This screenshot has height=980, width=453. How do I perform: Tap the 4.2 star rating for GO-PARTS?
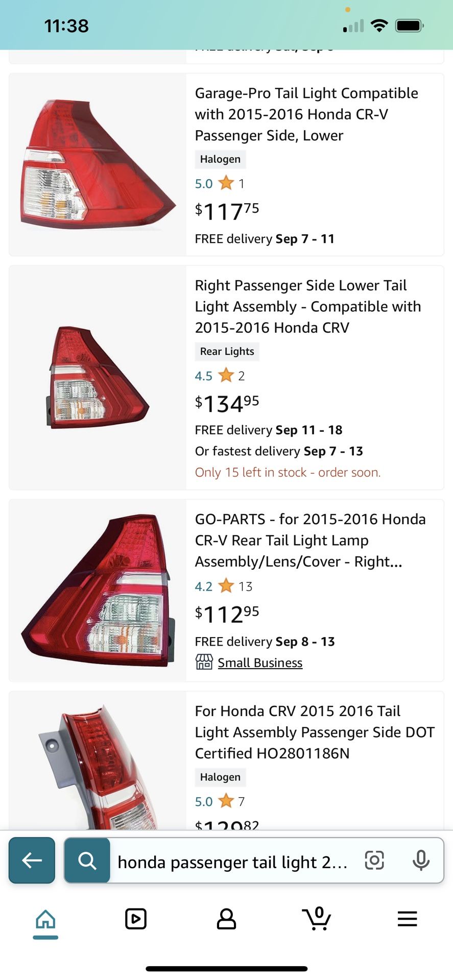[214, 586]
